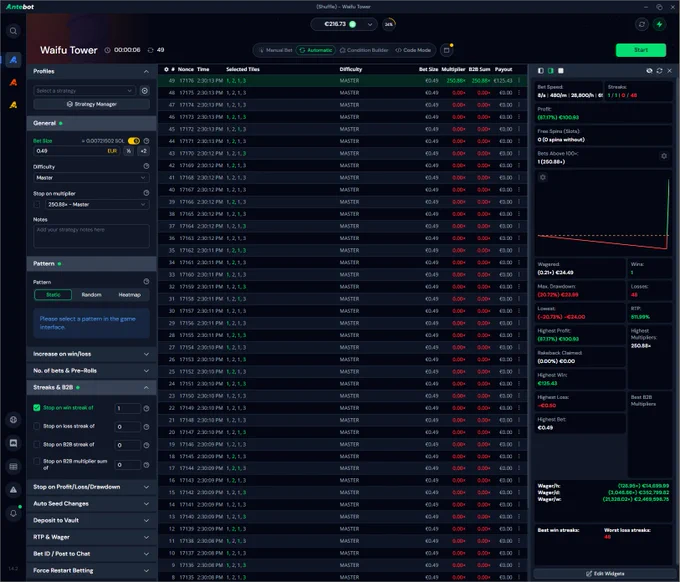Click the refresh icon at top right
This screenshot has width=680, height=582.
(x=642, y=24)
